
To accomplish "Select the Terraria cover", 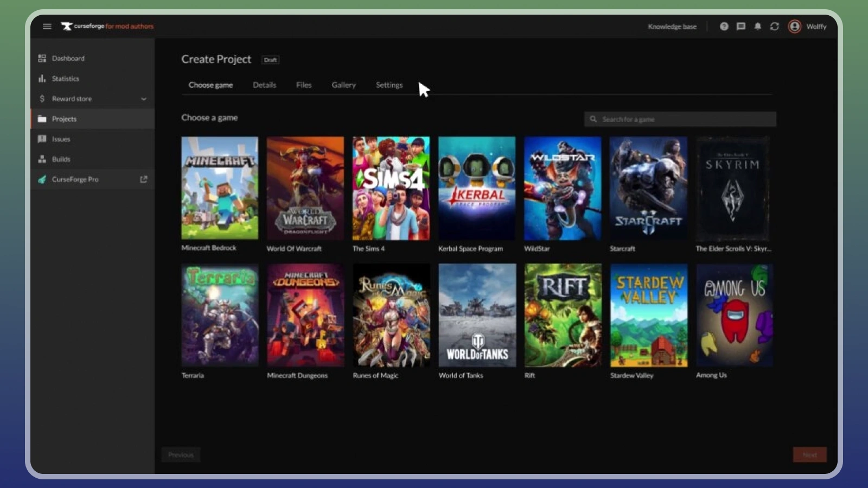I will click(220, 315).
